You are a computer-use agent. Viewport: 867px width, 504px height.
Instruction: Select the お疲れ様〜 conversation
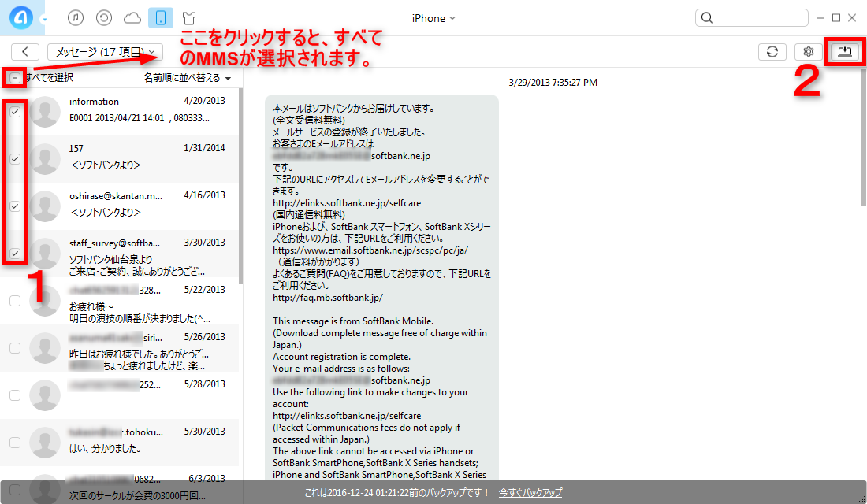[x=120, y=301]
